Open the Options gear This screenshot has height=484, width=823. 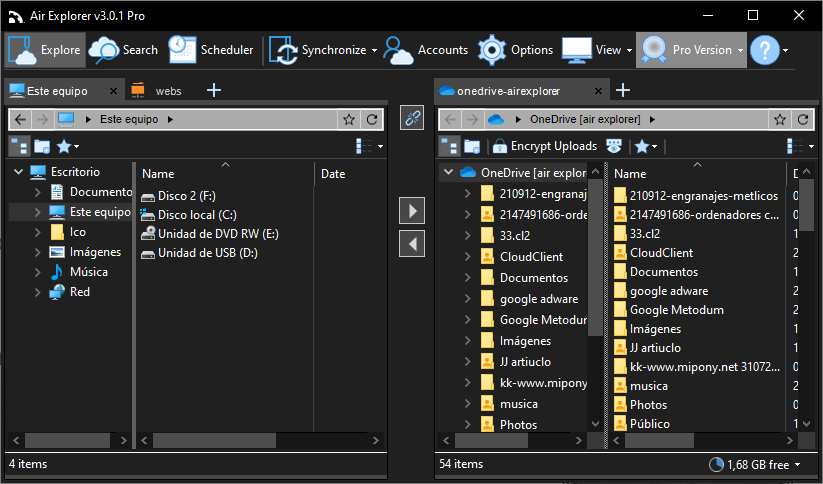point(515,50)
